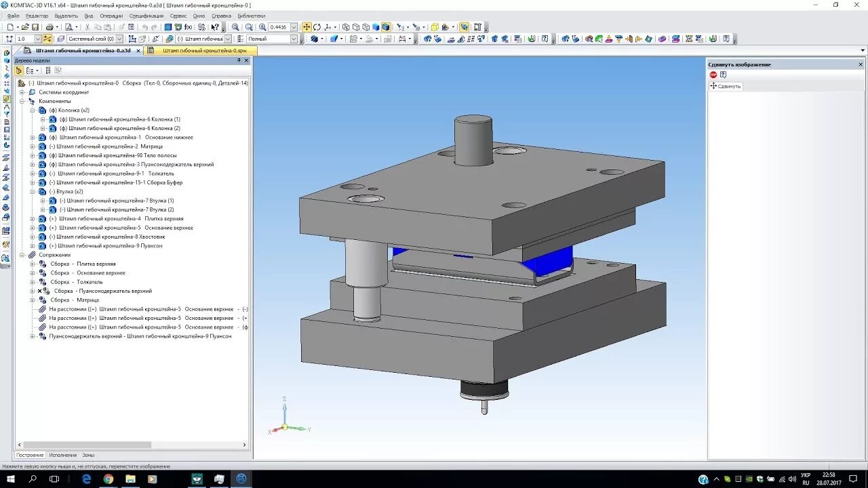Image resolution: width=868 pixels, height=488 pixels.
Task: Click the Сдвинуть tab button
Action: click(726, 86)
